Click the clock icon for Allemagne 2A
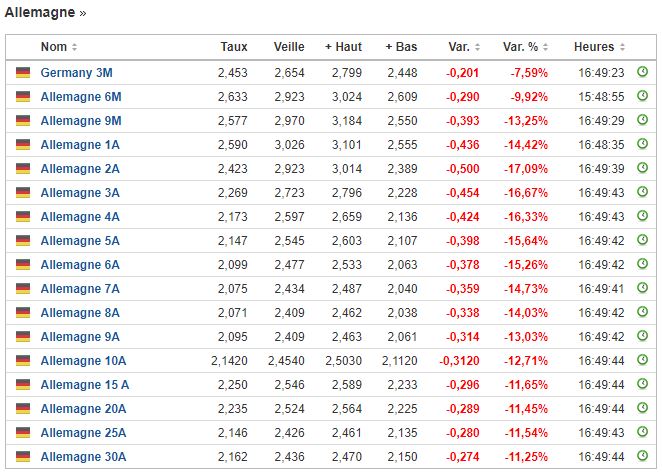 point(642,168)
